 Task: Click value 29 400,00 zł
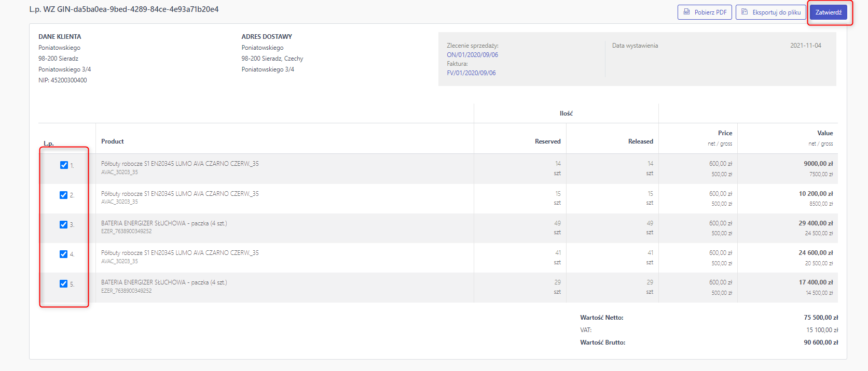coord(816,223)
